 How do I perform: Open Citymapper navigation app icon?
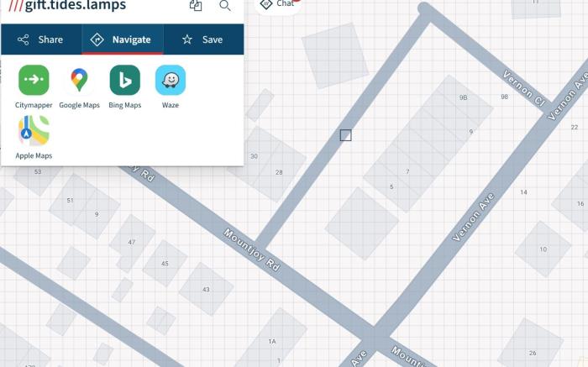(x=34, y=80)
